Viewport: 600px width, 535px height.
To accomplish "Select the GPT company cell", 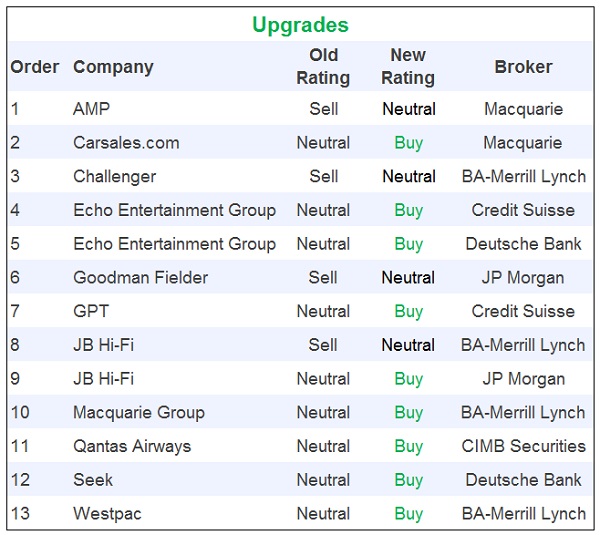I will (91, 312).
